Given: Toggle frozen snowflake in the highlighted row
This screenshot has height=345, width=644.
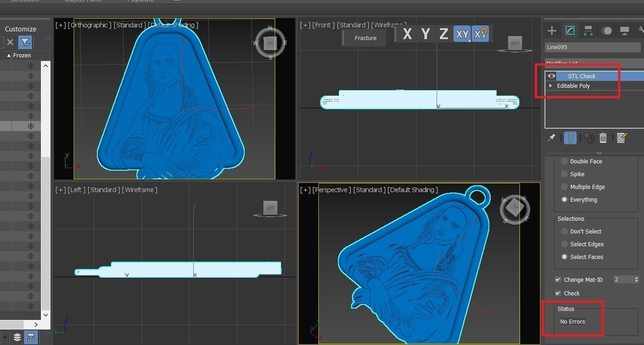Looking at the screenshot, I should [31, 126].
